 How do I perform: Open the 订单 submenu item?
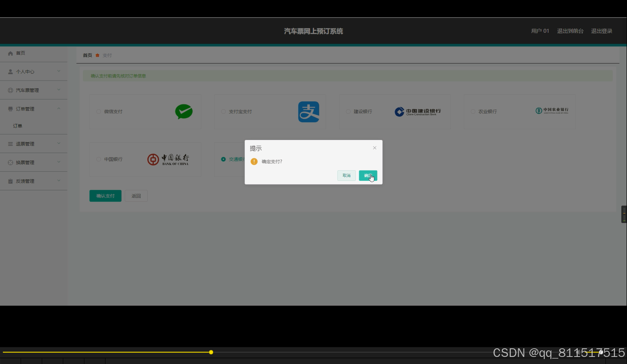pos(18,126)
